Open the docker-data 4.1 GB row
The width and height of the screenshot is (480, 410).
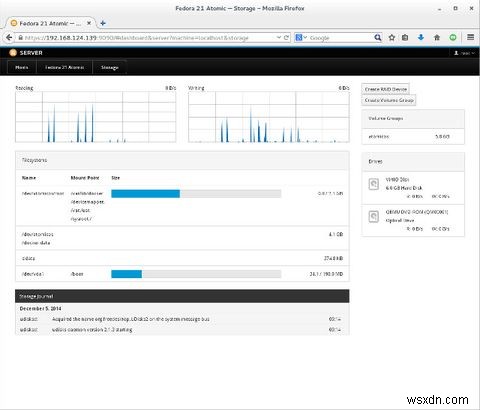point(182,238)
